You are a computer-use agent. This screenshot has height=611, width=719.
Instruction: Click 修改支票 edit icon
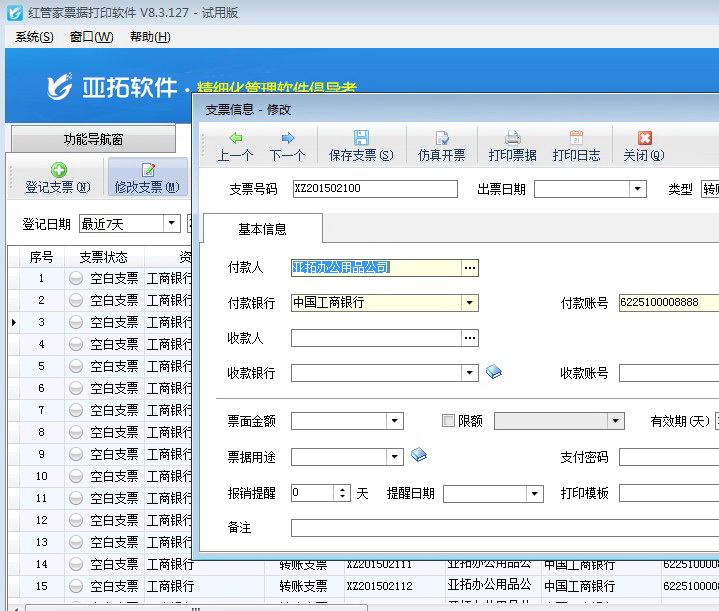pyautogui.click(x=148, y=170)
